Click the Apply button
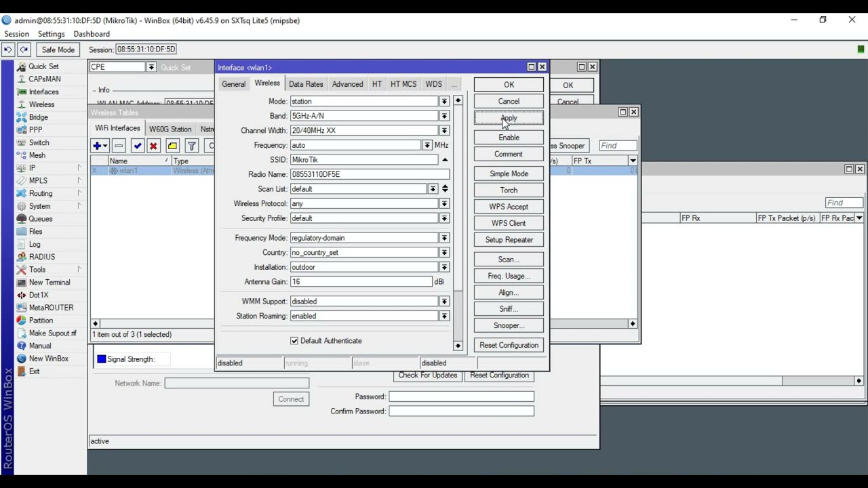Viewport: 868px width, 488px height. (509, 118)
